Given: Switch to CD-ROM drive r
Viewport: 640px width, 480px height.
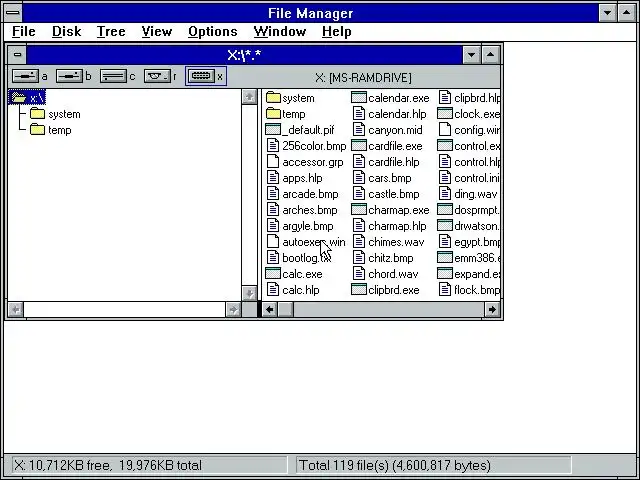Looking at the screenshot, I should point(157,76).
